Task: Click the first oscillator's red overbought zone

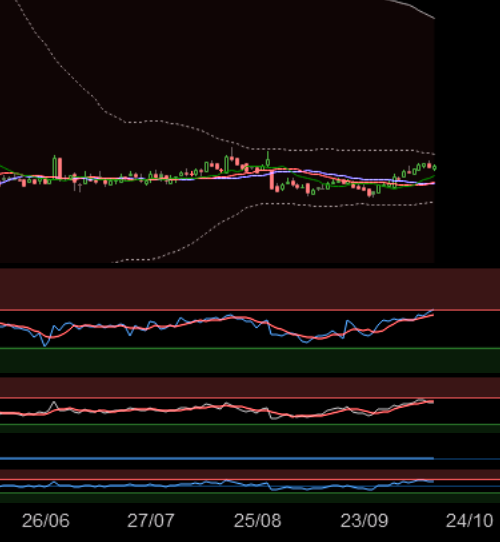Action: click(250, 289)
